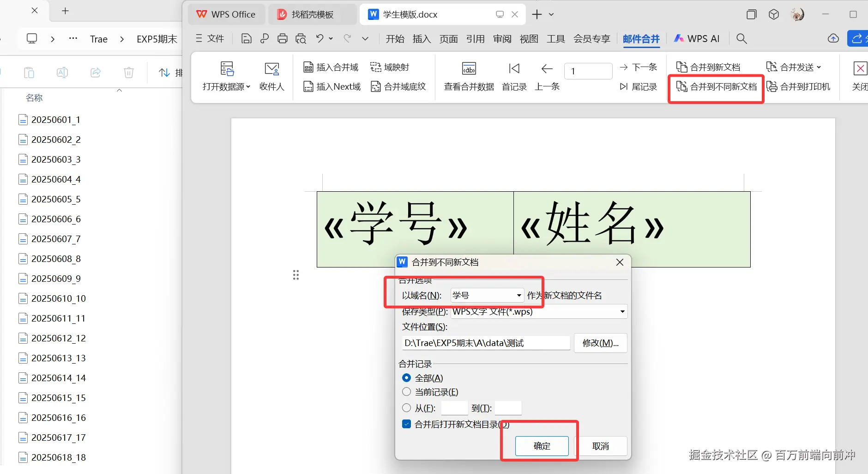Go to Next Record (下一条)
This screenshot has height=474, width=868.
pos(639,67)
